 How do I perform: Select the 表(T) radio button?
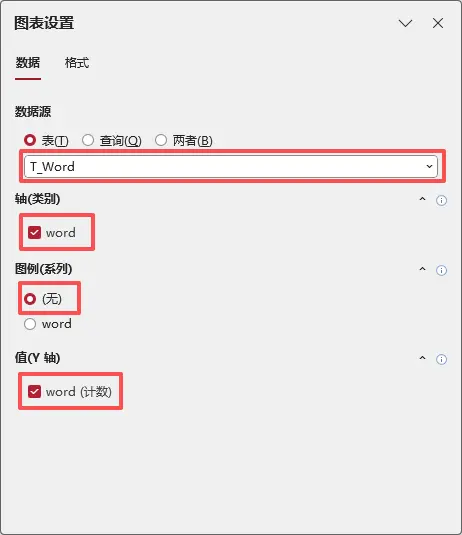[x=30, y=140]
